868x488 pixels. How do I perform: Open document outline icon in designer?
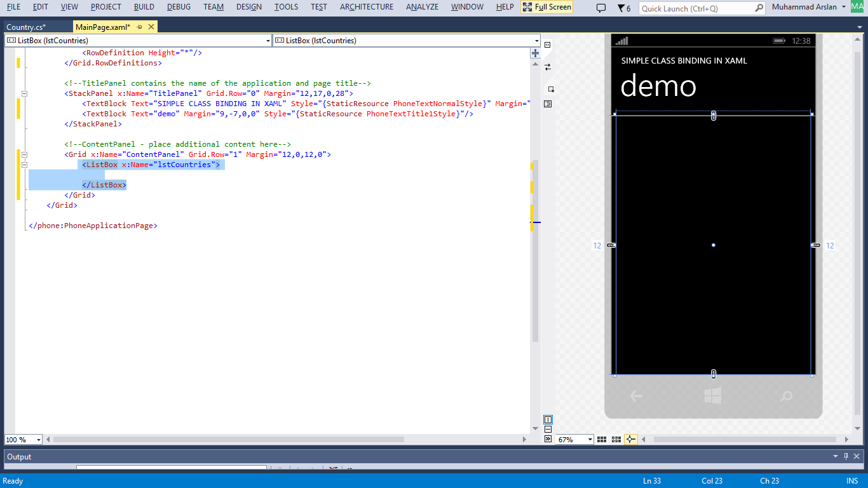548,104
